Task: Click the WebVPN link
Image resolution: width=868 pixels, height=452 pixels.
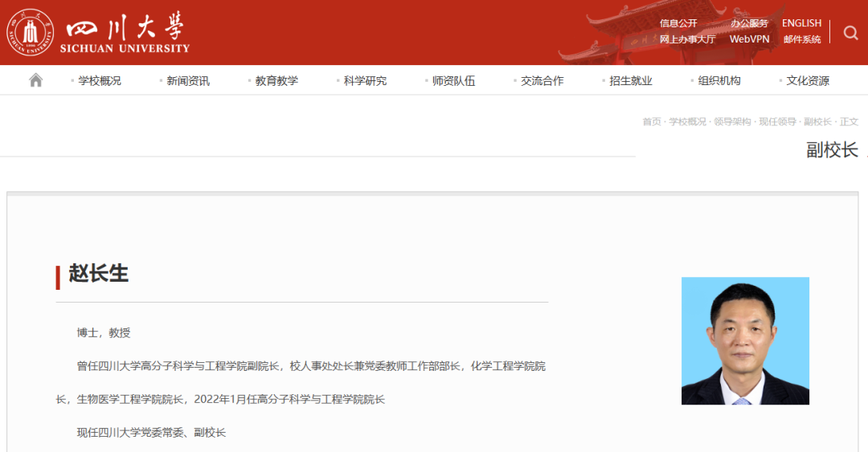Action: tap(749, 39)
